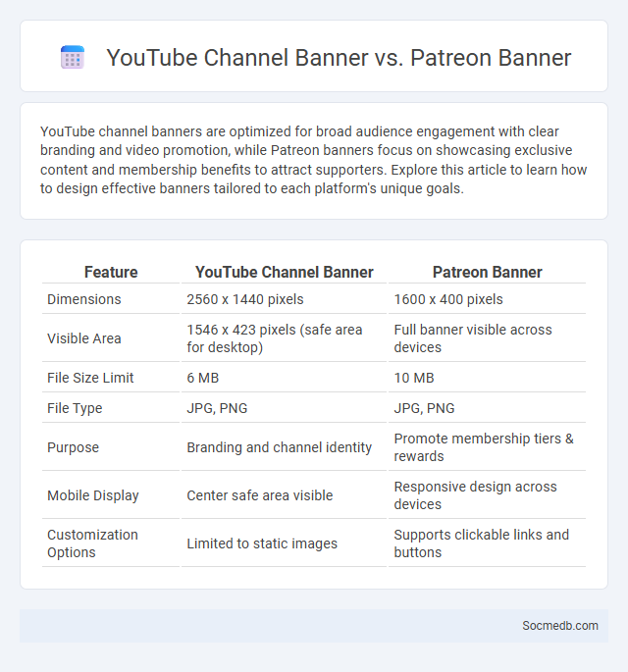The image size is (628, 672).
Task: Select the 'YouTube Channel Banner' column header
Action: click(x=285, y=272)
